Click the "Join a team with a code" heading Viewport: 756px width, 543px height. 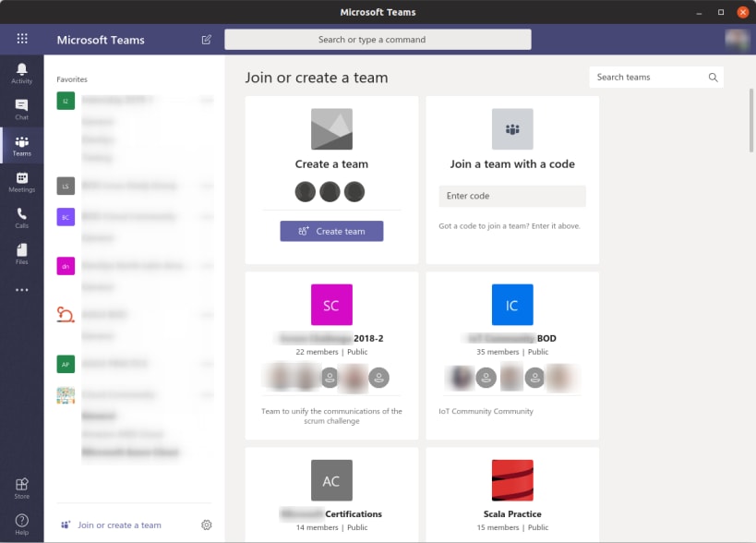click(x=512, y=164)
